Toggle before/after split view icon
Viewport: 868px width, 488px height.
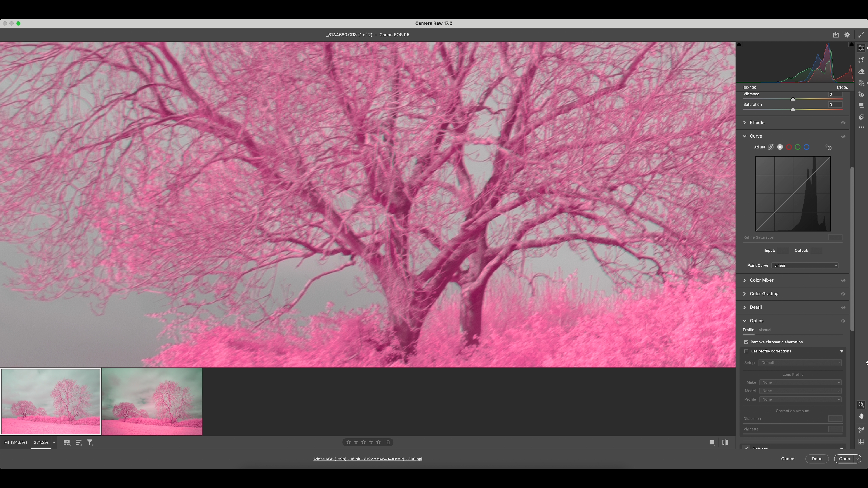pos(725,443)
